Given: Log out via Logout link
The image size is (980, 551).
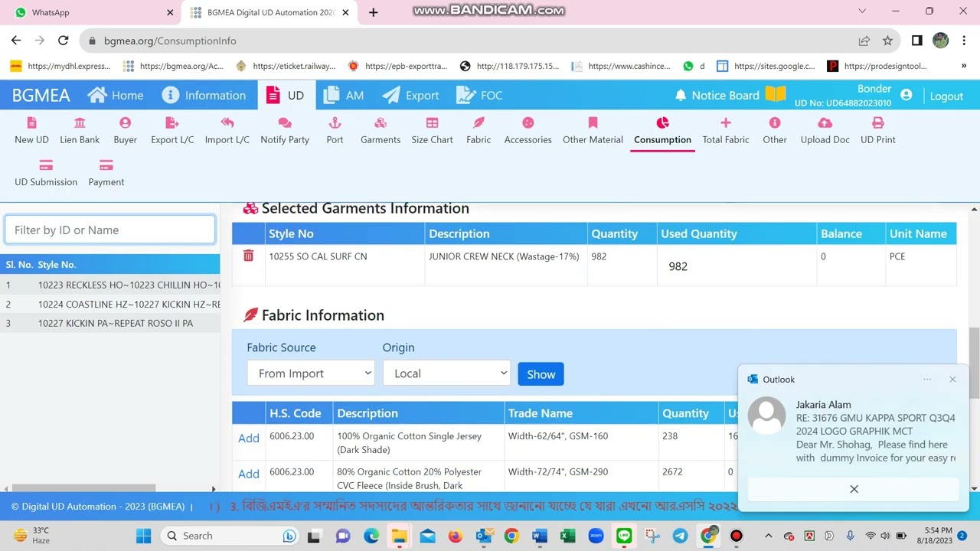Looking at the screenshot, I should tap(946, 96).
